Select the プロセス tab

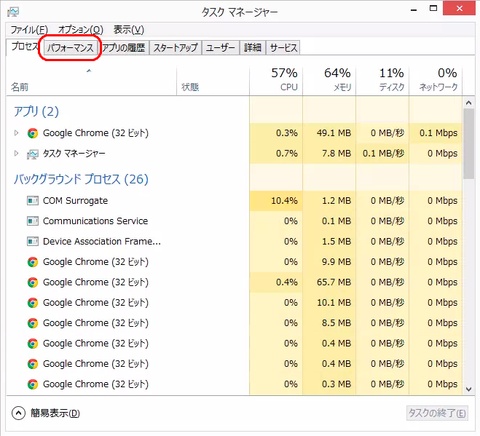(24, 47)
